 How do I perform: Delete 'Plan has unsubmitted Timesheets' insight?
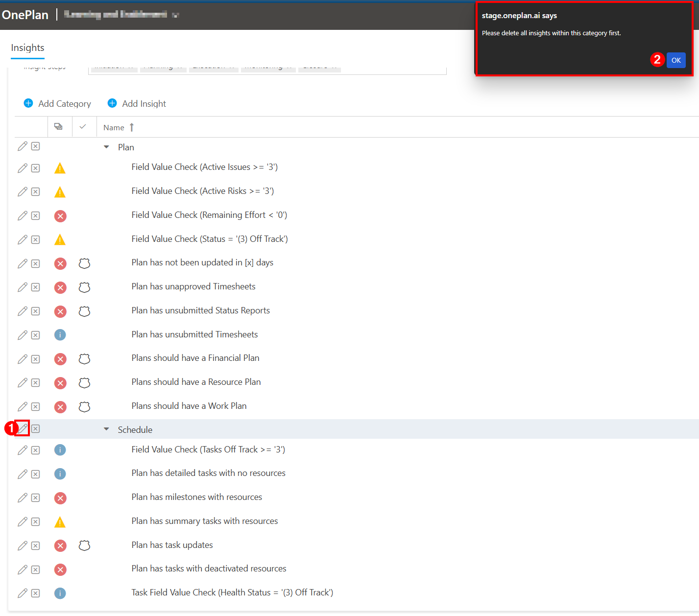(36, 335)
